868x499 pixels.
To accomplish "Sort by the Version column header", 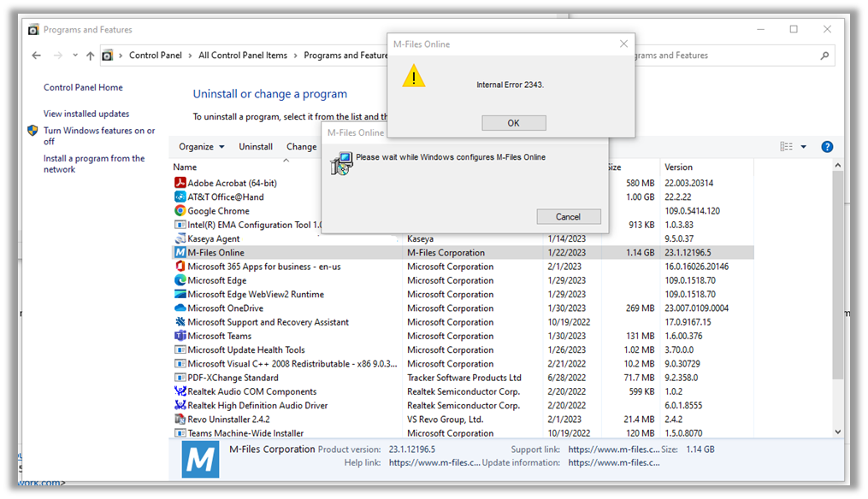I will pos(679,167).
